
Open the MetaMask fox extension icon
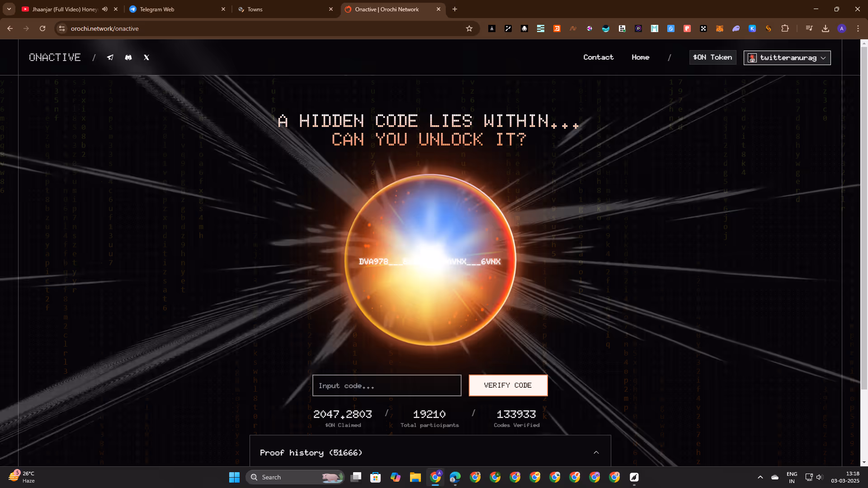[720, 28]
